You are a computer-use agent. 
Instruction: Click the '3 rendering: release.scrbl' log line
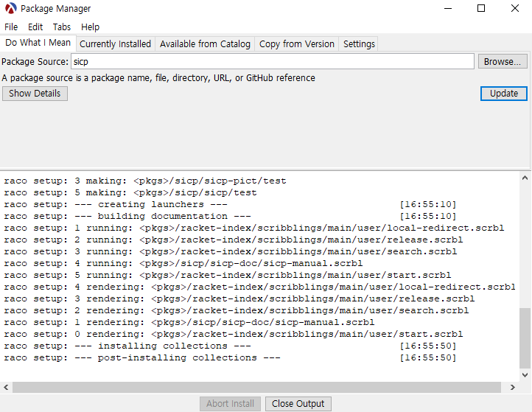(x=239, y=298)
